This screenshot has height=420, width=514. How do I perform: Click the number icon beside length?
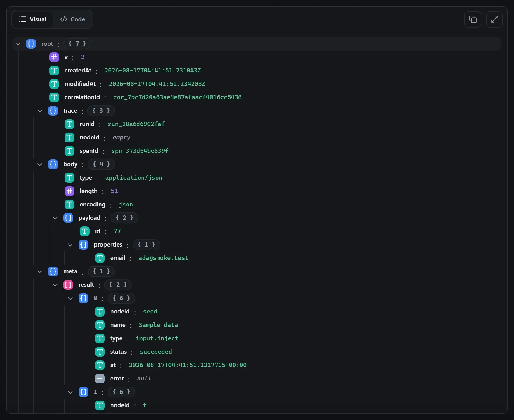(69, 191)
